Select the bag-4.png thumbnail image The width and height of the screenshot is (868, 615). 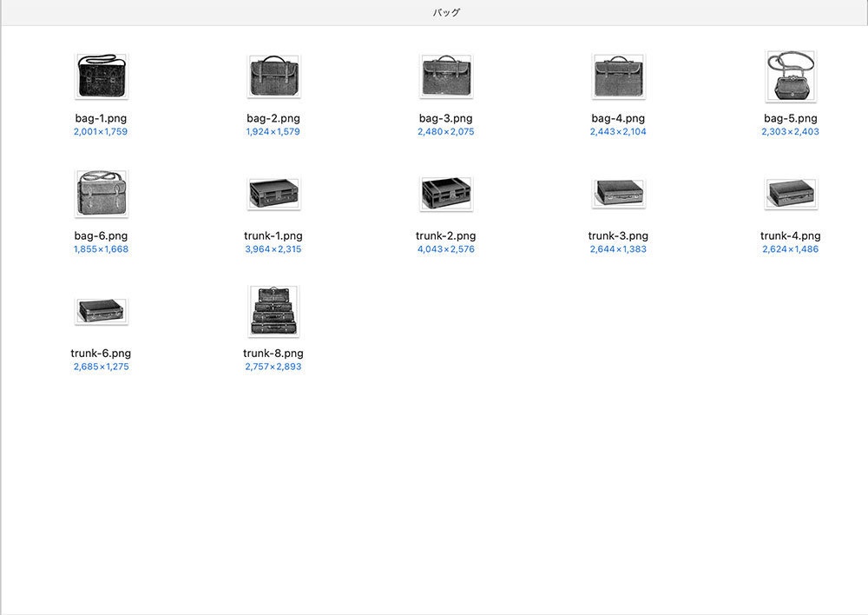(x=618, y=76)
